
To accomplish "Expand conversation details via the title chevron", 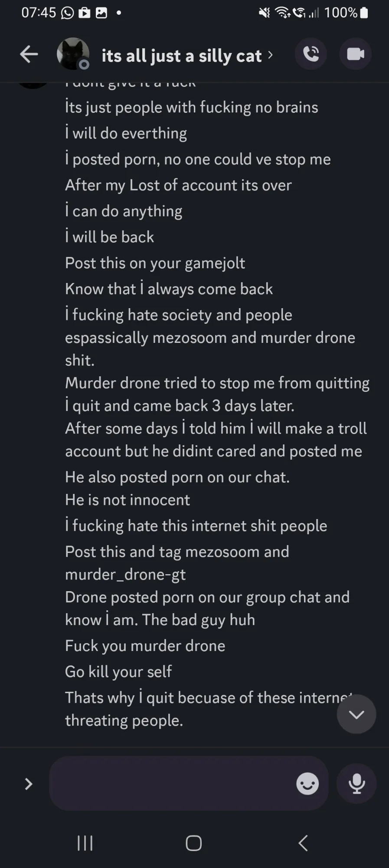I will [x=271, y=55].
